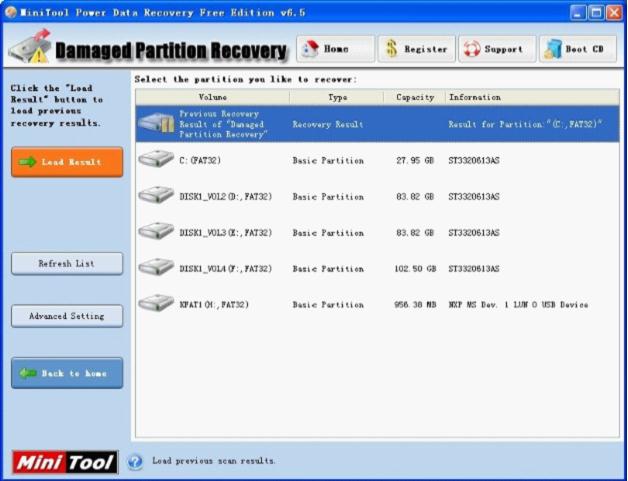Click Load previous scan results status text
The height and width of the screenshot is (481, 628).
213,461
